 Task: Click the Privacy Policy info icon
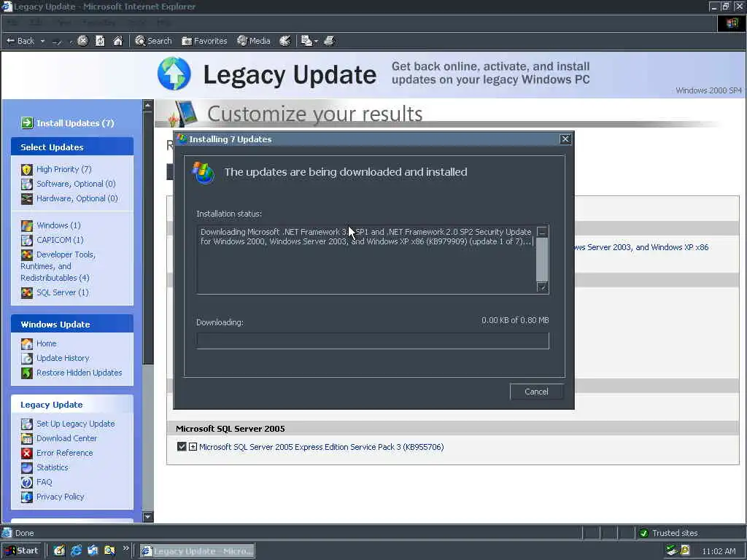pyautogui.click(x=27, y=497)
